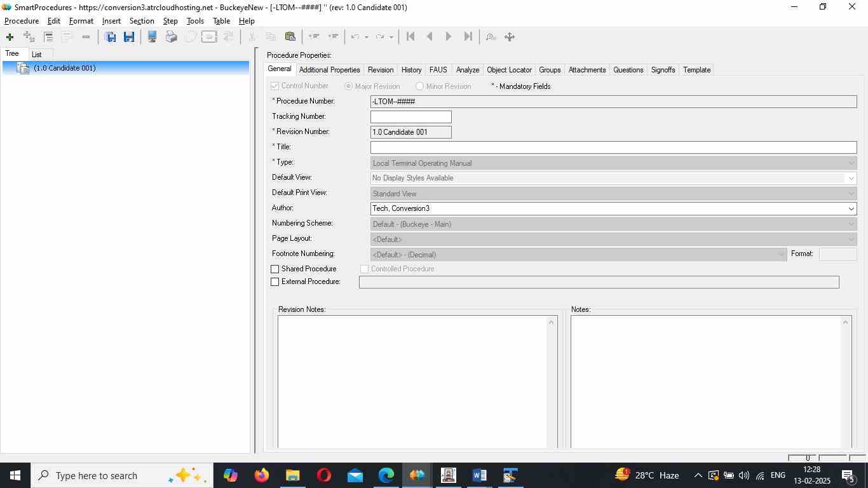This screenshot has height=488, width=868.
Task: Click inside the Revision Notes text area
Action: [x=412, y=382]
